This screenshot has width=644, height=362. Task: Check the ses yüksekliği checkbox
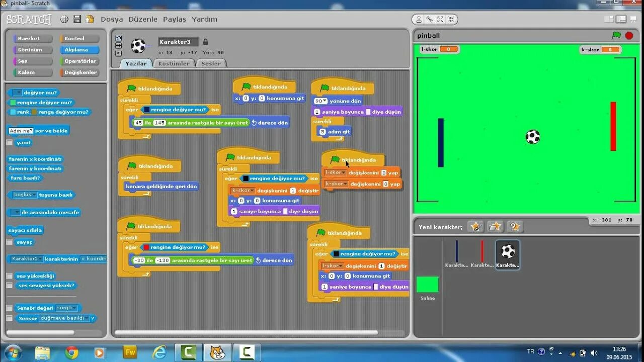click(x=9, y=276)
